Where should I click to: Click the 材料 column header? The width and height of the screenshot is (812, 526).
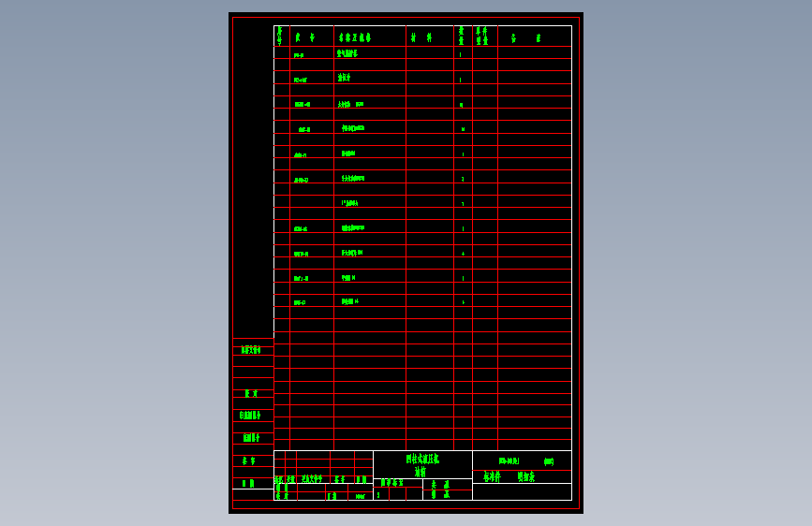point(421,37)
